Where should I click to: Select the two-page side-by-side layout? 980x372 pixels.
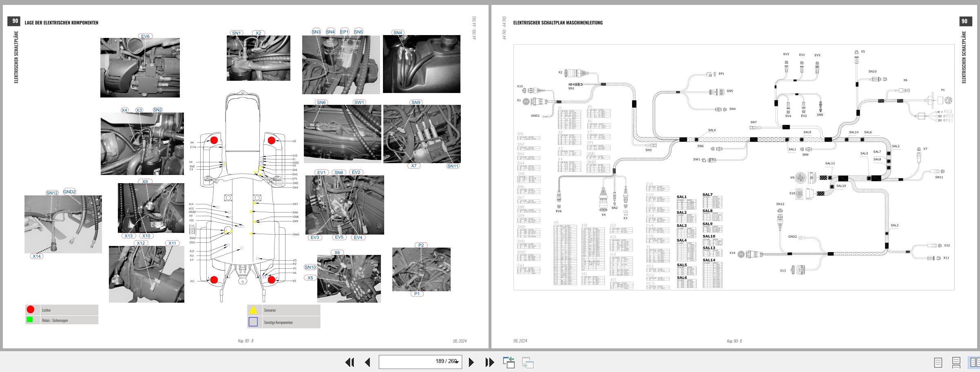[975, 362]
